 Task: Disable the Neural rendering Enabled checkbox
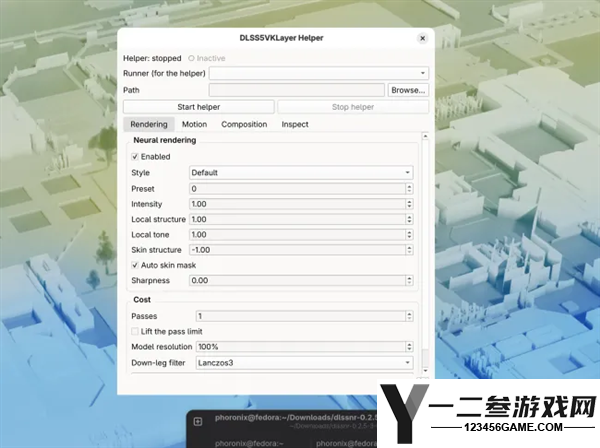pyautogui.click(x=135, y=156)
